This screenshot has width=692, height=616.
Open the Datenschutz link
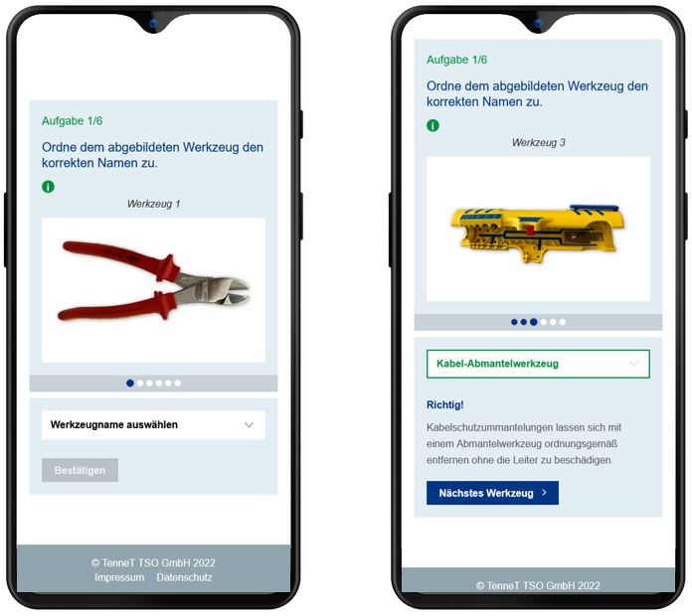[x=185, y=577]
